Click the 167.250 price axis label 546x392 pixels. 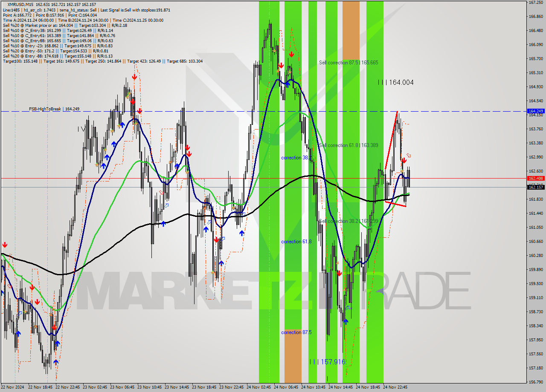[536, 3]
